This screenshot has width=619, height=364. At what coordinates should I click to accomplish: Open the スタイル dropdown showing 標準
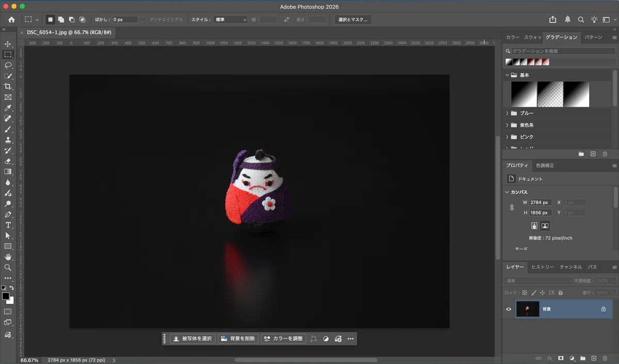point(231,20)
